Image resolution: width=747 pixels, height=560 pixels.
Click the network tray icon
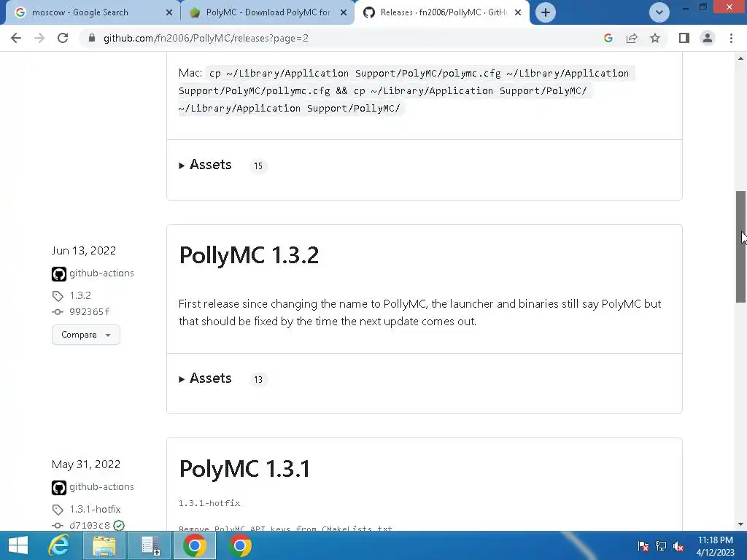point(661,546)
